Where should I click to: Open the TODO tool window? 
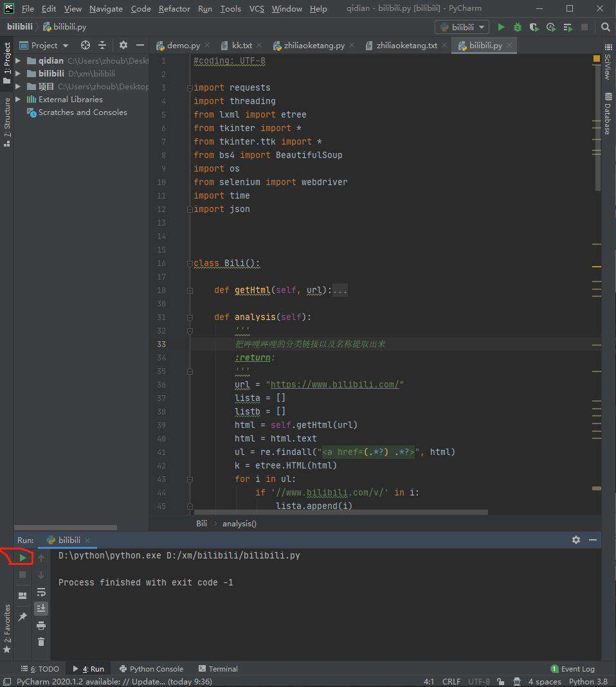click(40, 668)
